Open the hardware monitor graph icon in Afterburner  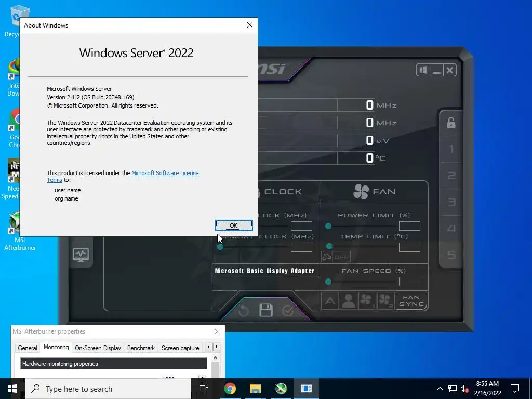[81, 255]
